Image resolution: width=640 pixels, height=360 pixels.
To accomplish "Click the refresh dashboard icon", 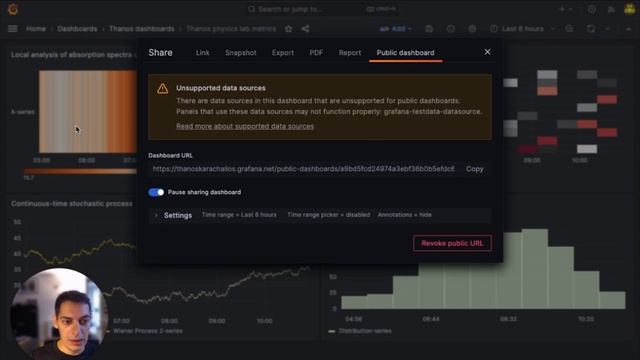I will click(x=591, y=29).
